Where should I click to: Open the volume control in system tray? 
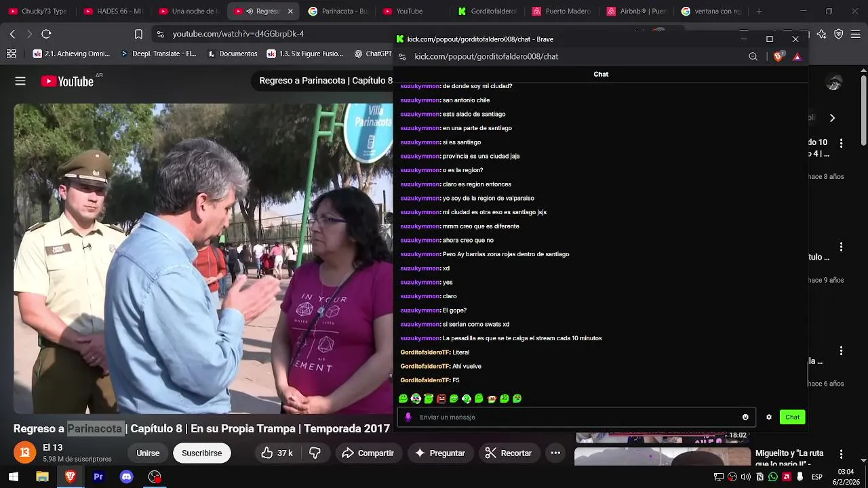coord(746,477)
